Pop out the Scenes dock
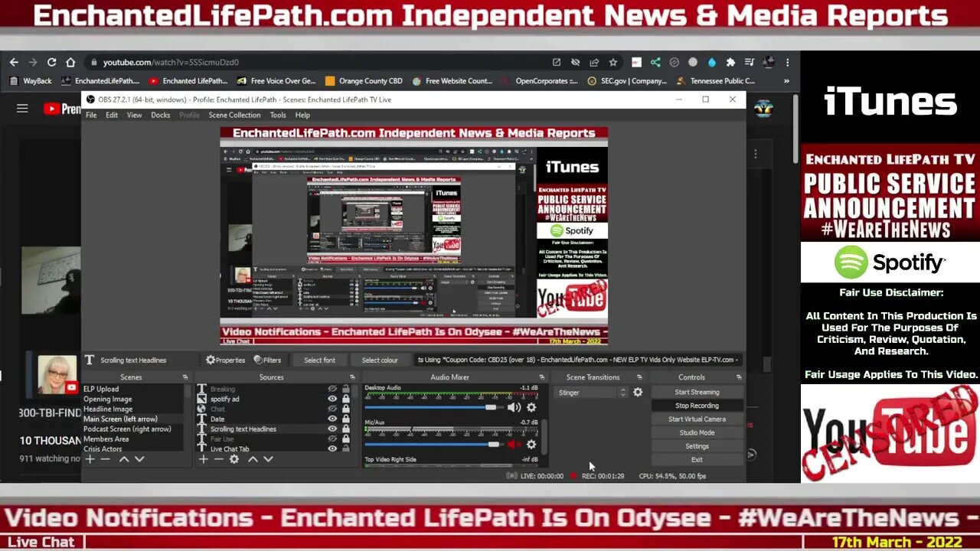The image size is (980, 551). (x=185, y=377)
